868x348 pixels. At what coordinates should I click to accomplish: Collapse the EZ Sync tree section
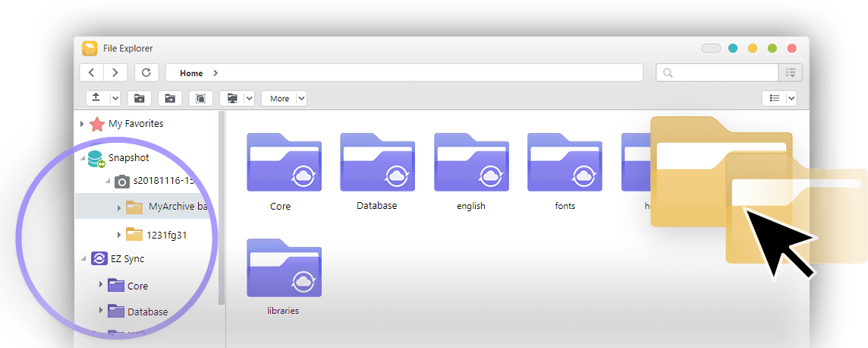point(83,259)
